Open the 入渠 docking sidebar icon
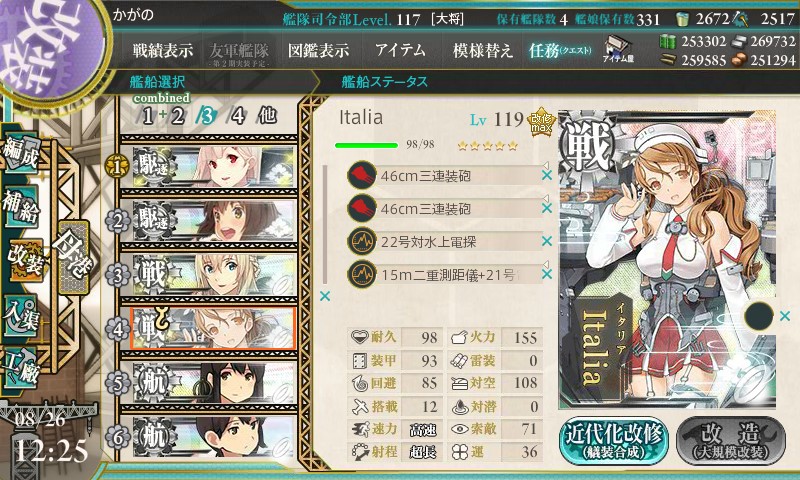 click(21, 316)
